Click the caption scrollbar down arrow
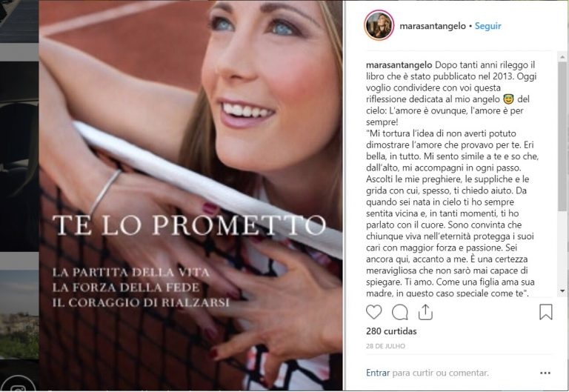The height and width of the screenshot is (392, 569). click(562, 291)
